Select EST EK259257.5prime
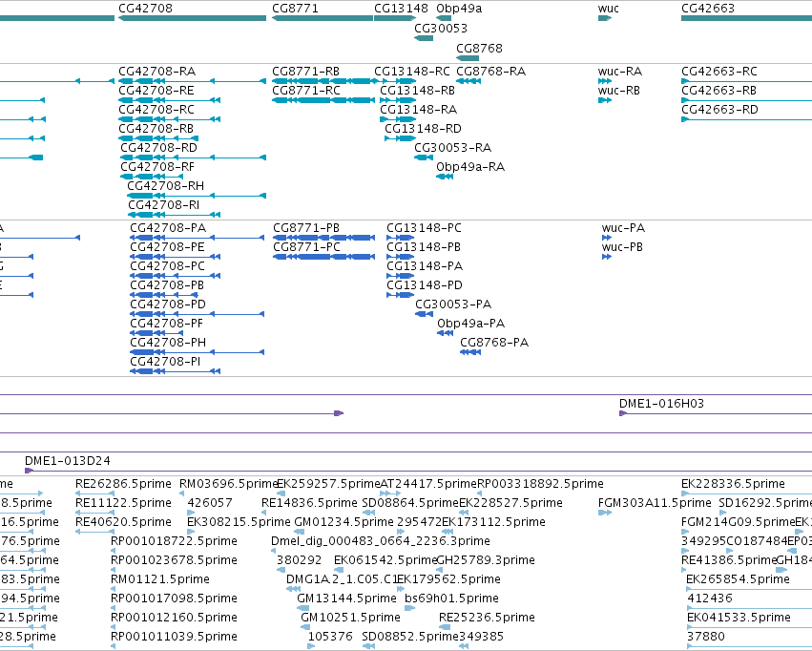This screenshot has height=651, width=812. click(281, 493)
